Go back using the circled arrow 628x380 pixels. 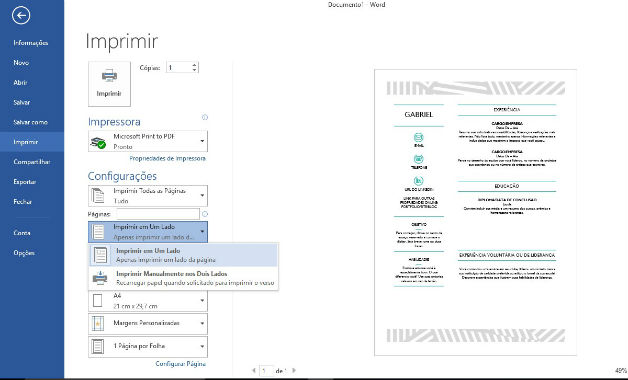click(21, 16)
